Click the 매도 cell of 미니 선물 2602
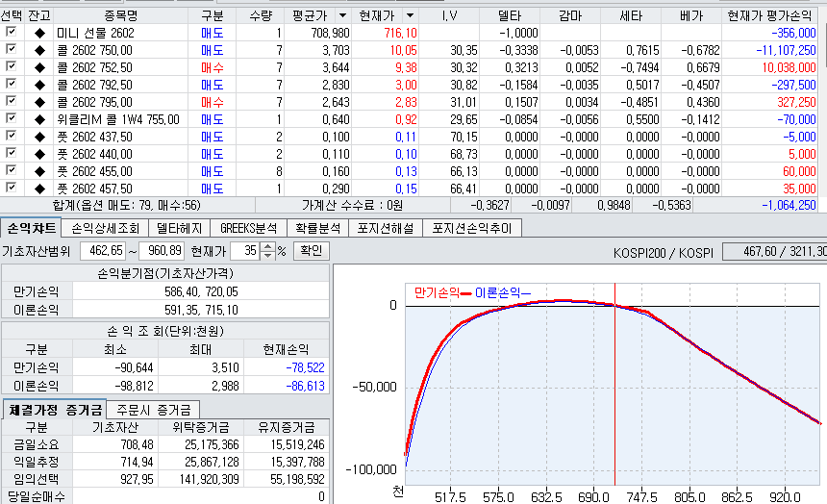This screenshot has height=504, width=827. pyautogui.click(x=212, y=34)
